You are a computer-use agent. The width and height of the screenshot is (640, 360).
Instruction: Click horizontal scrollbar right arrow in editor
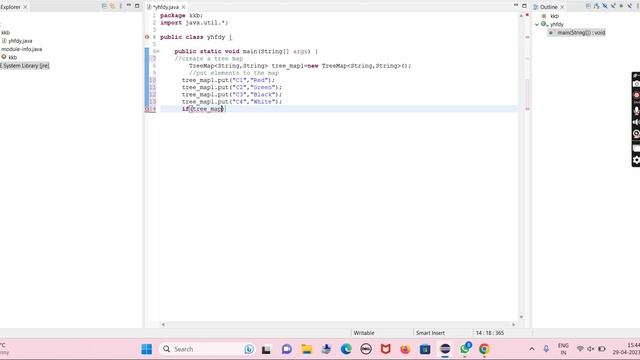coord(513,324)
